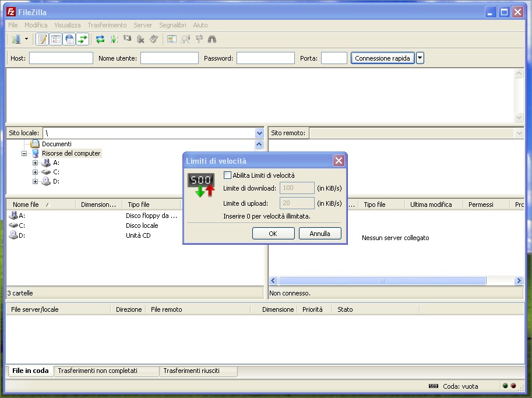Click the process transfer queue toolbar icon

tap(114, 40)
